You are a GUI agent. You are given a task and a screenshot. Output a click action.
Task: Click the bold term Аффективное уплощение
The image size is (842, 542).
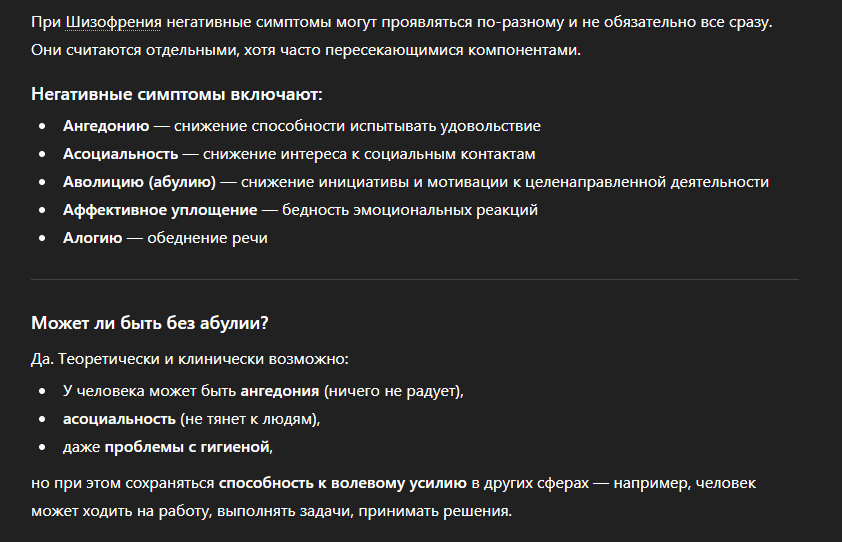tap(160, 210)
